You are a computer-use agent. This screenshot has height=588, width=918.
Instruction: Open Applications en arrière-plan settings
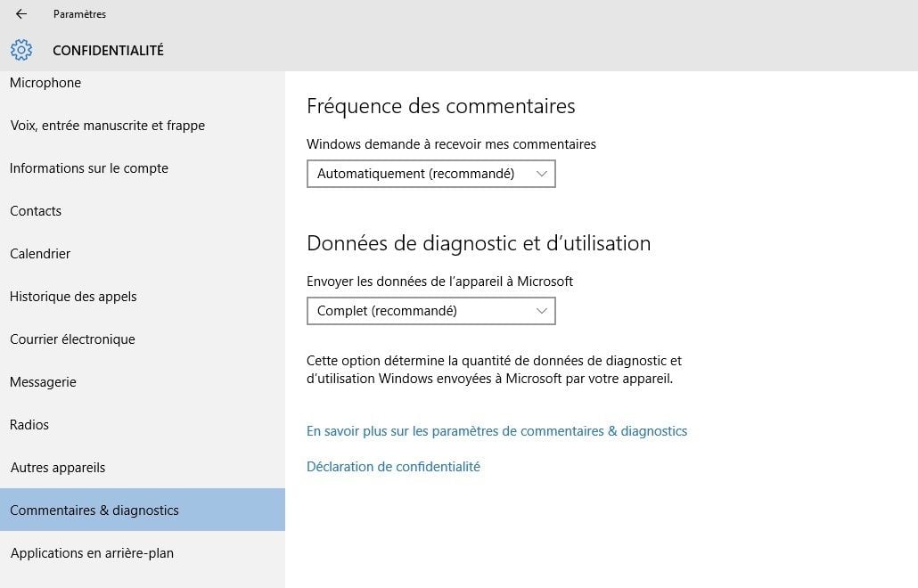[x=92, y=553]
